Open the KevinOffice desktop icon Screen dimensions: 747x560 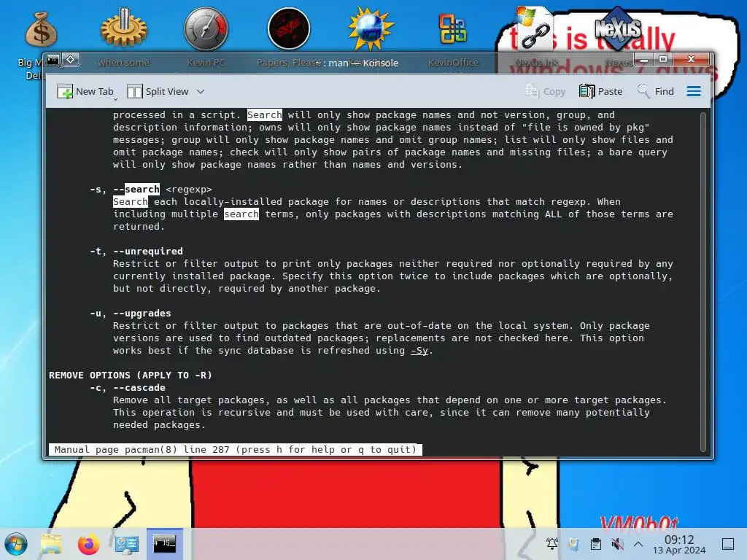[452, 29]
